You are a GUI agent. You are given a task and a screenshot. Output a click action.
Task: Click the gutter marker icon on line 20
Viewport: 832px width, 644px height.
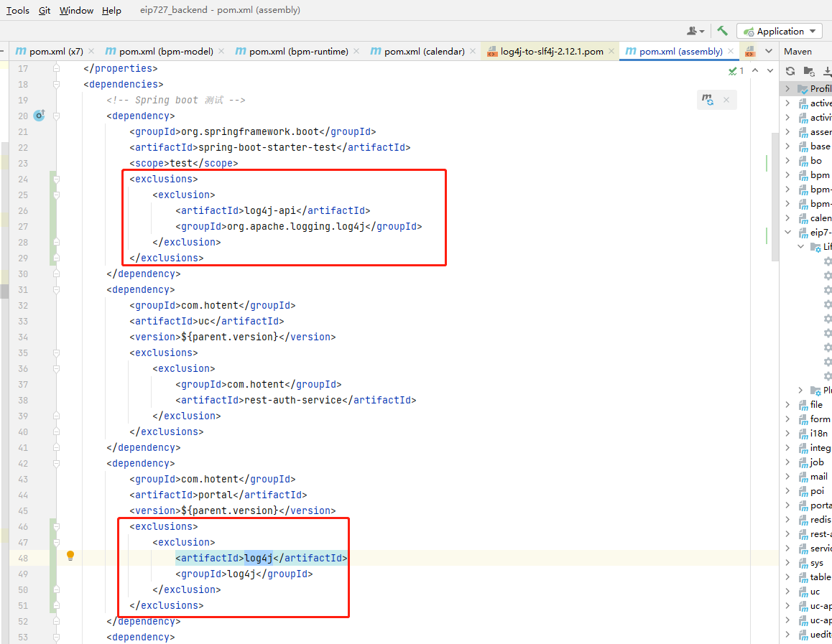40,115
